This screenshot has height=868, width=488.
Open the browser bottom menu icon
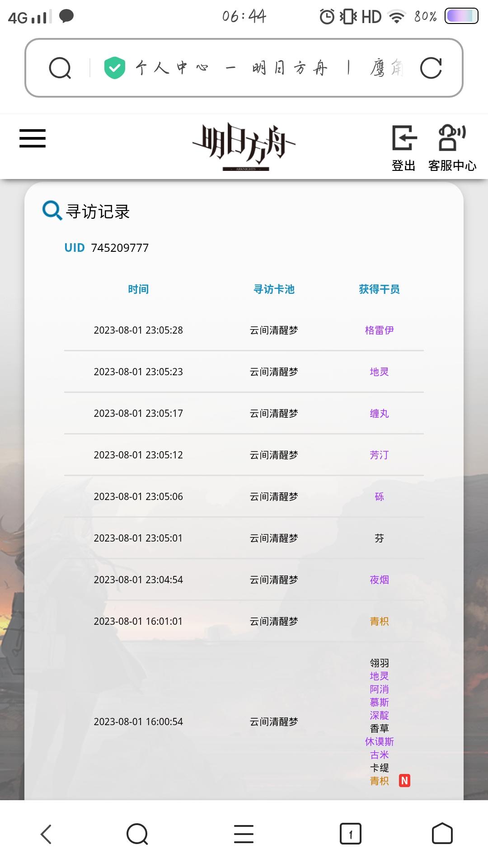click(x=244, y=834)
